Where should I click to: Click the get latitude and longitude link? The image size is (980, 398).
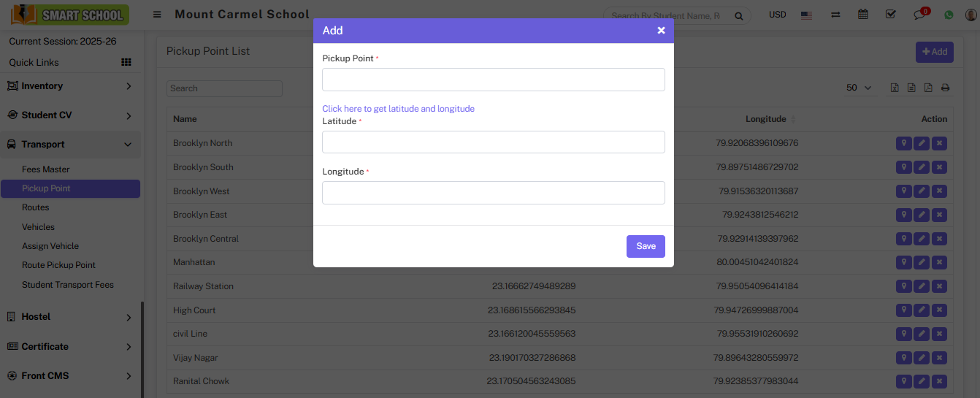pyautogui.click(x=398, y=109)
